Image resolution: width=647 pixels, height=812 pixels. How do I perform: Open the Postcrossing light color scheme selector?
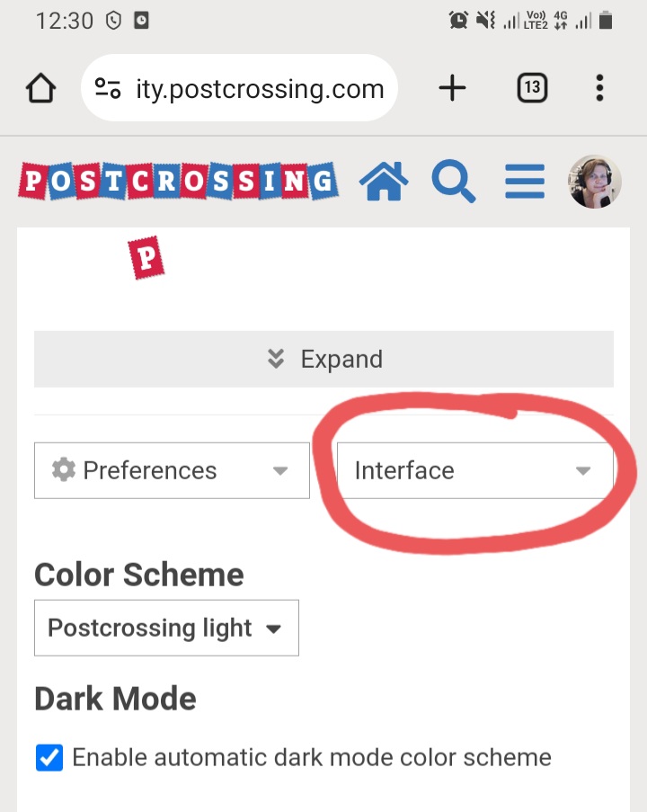[166, 629]
